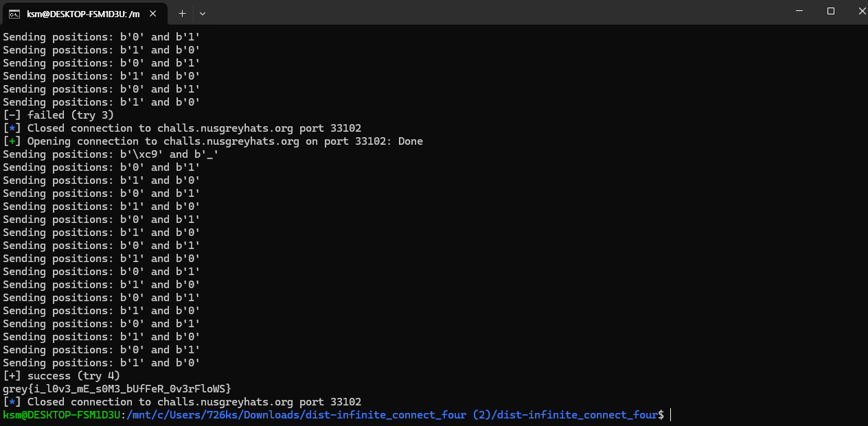Close the ksm@DESKTOP-FSM1D3U tab

152,13
